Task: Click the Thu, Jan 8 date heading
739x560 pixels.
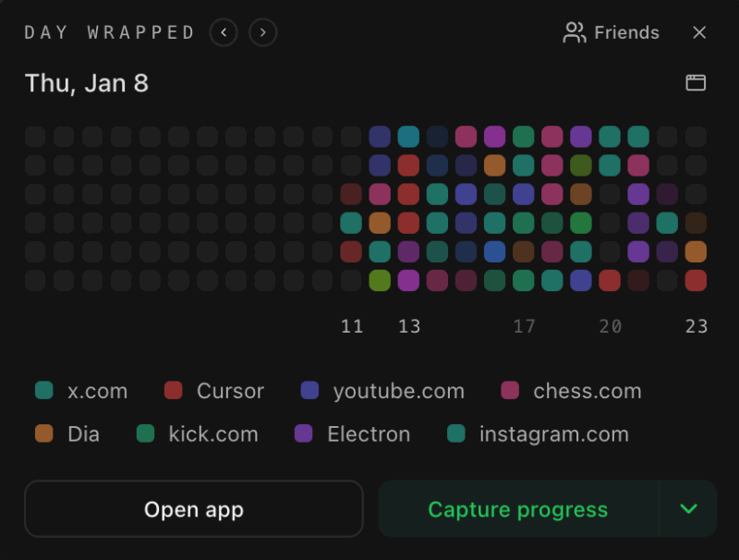Action: (x=87, y=83)
